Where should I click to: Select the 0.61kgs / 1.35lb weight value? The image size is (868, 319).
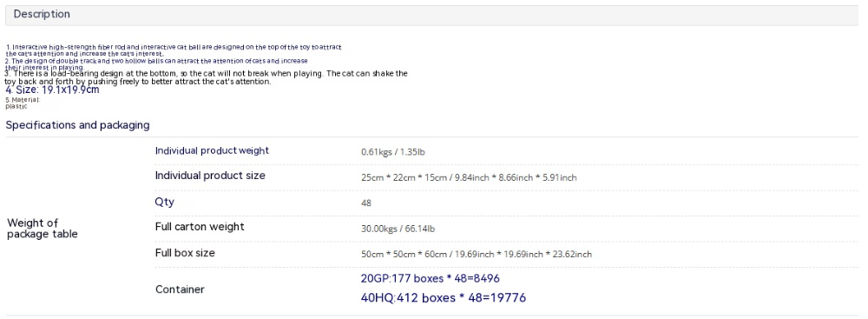392,152
